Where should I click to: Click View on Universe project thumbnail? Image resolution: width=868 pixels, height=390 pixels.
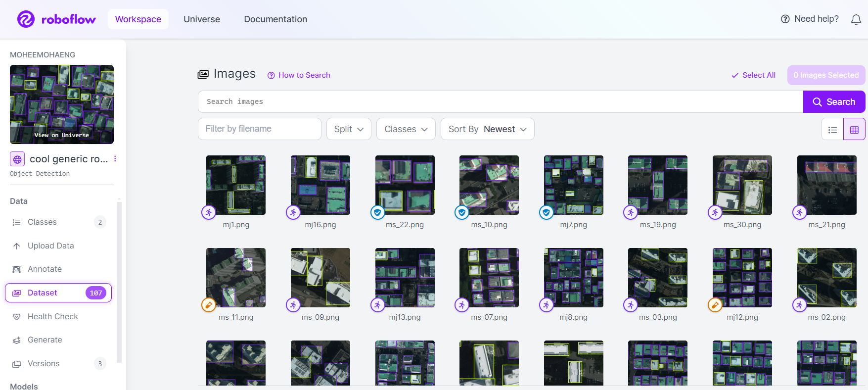pyautogui.click(x=62, y=104)
